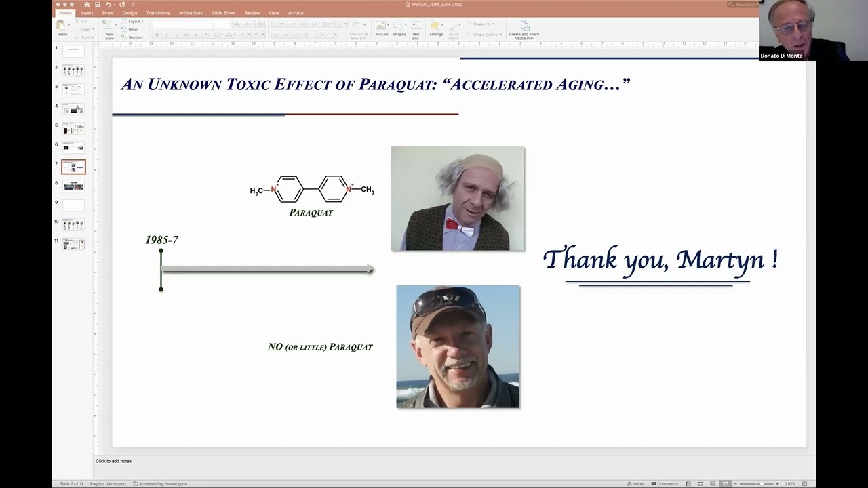Redo the last action
The width and height of the screenshot is (868, 488).
[122, 4]
